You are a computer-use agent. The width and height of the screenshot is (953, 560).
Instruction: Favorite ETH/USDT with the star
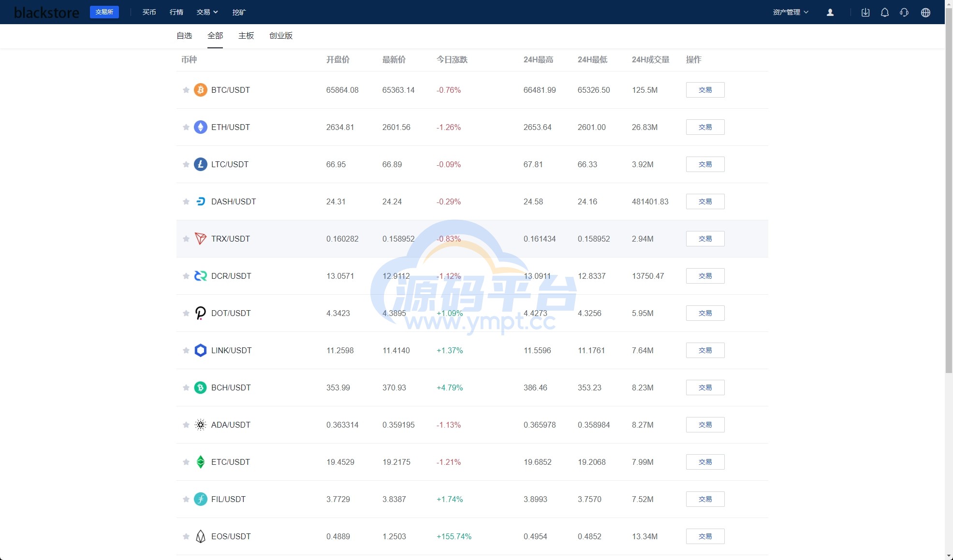(x=186, y=127)
